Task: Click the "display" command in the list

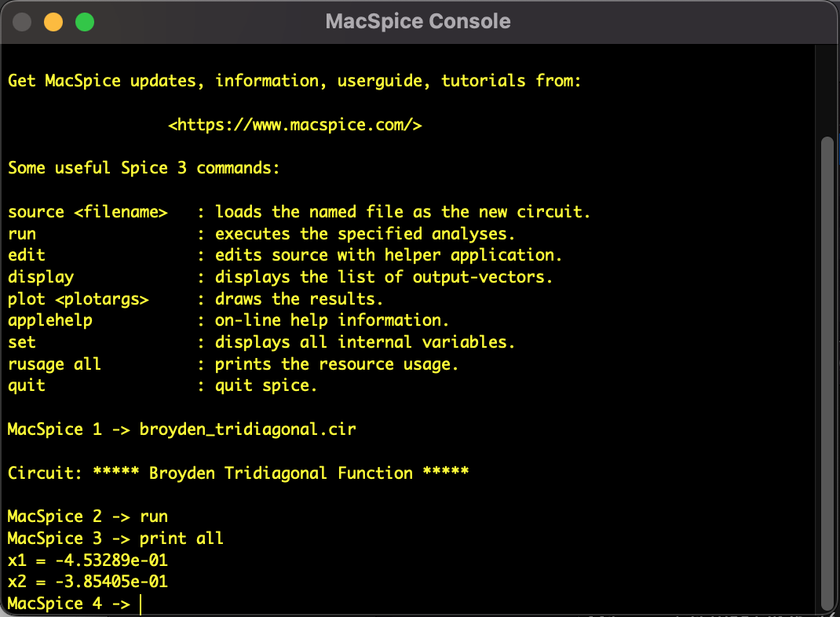Action: pos(41,277)
